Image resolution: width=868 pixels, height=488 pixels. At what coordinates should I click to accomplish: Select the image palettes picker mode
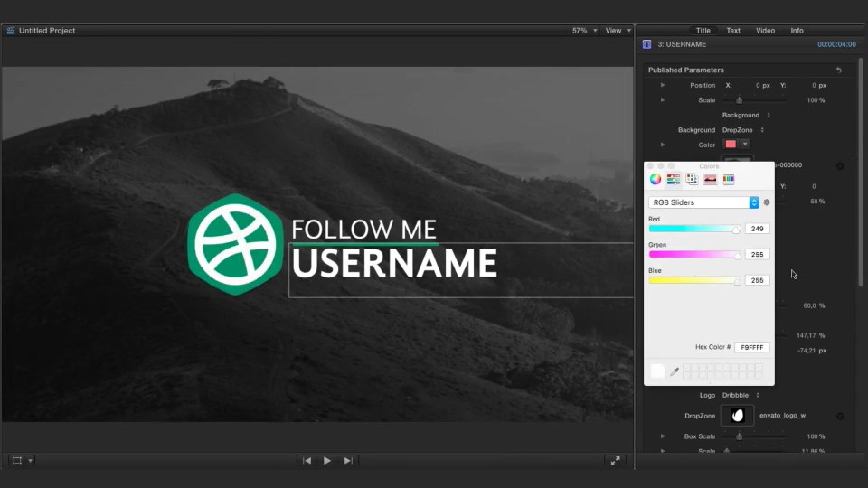(x=711, y=179)
